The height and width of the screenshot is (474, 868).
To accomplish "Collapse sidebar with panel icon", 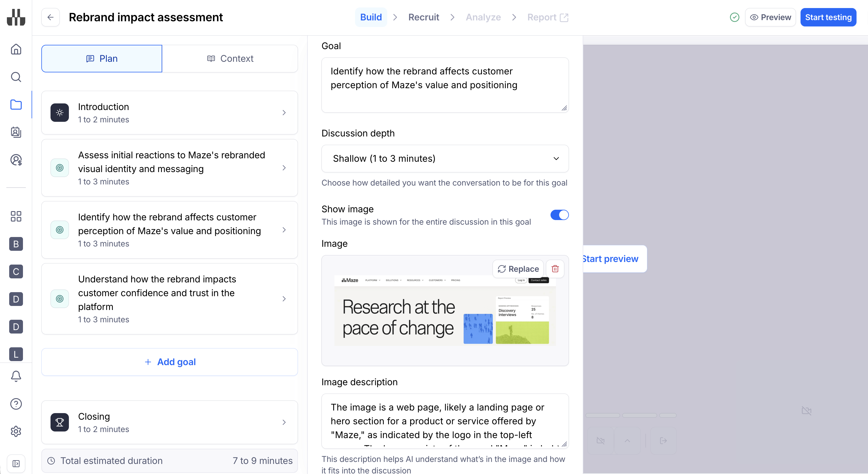I will (16, 464).
